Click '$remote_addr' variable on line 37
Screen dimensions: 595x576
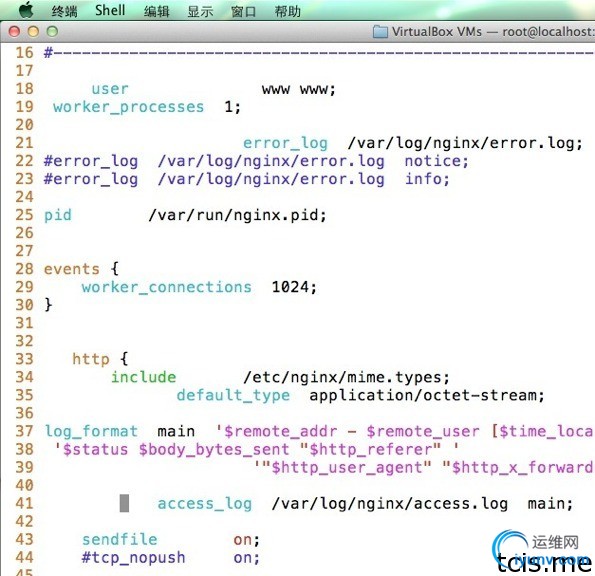280,431
